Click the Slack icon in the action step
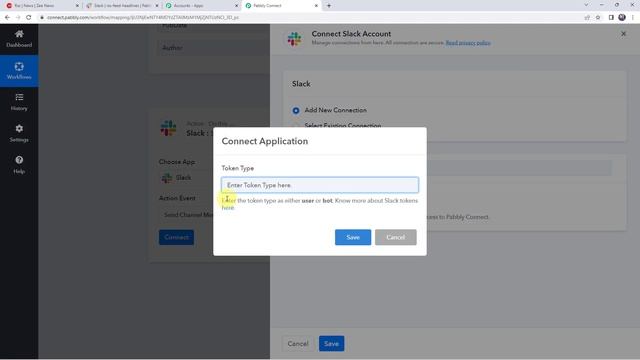 tap(168, 128)
